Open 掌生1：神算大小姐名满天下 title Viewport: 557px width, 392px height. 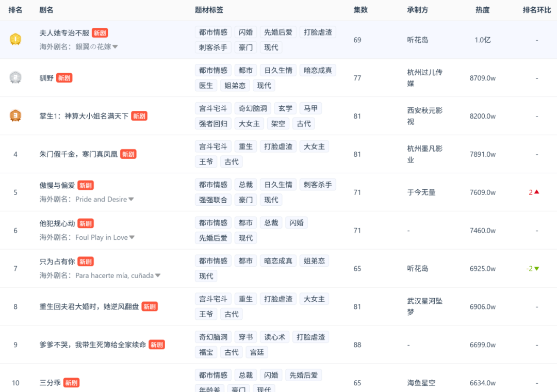coord(84,116)
